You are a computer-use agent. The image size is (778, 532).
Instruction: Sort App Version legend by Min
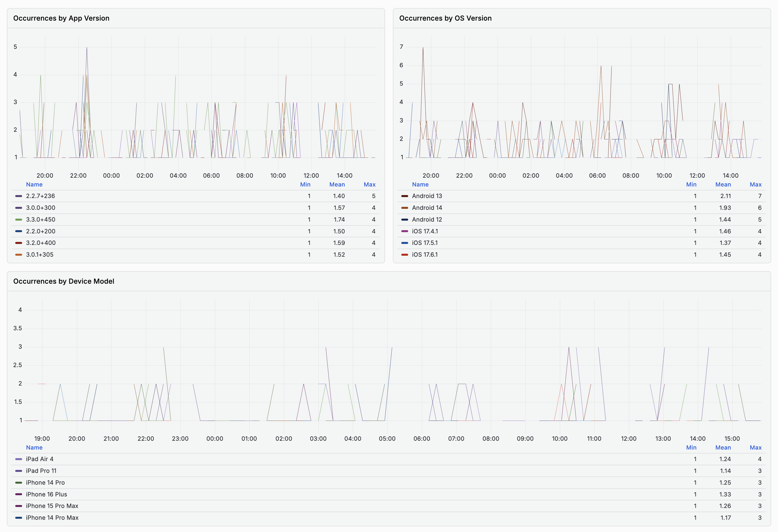[x=305, y=184]
